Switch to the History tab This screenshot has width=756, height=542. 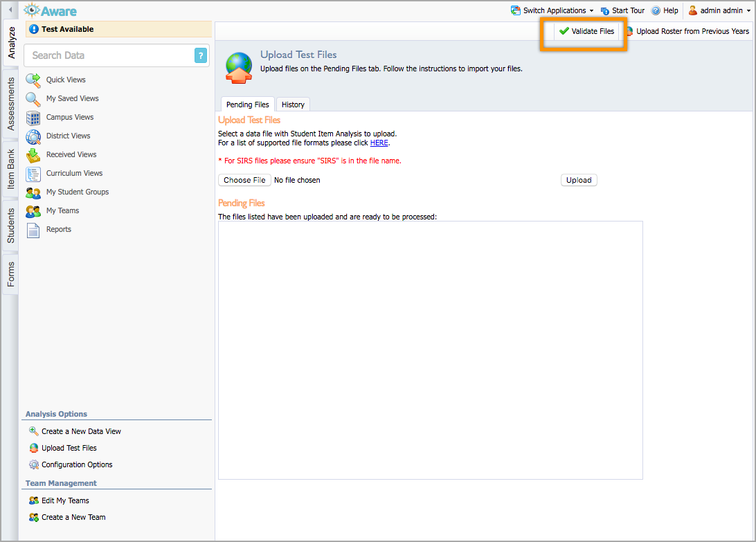coord(293,104)
